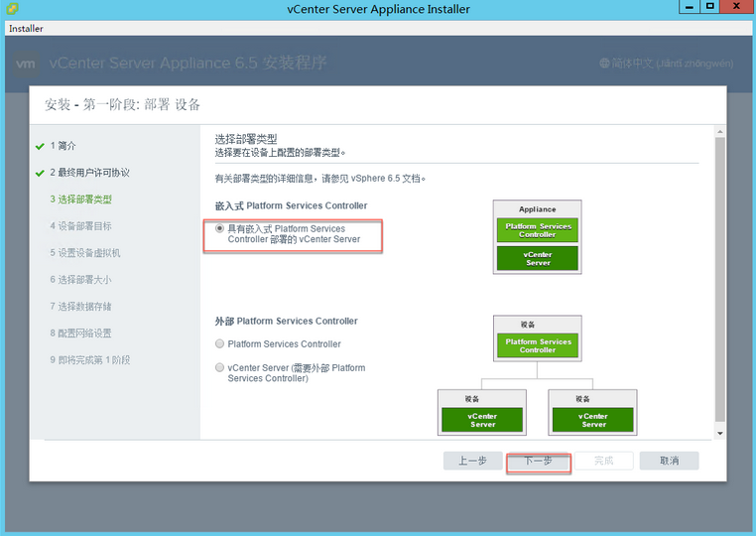Click the external diagram Platform Services Controller box

(x=538, y=345)
